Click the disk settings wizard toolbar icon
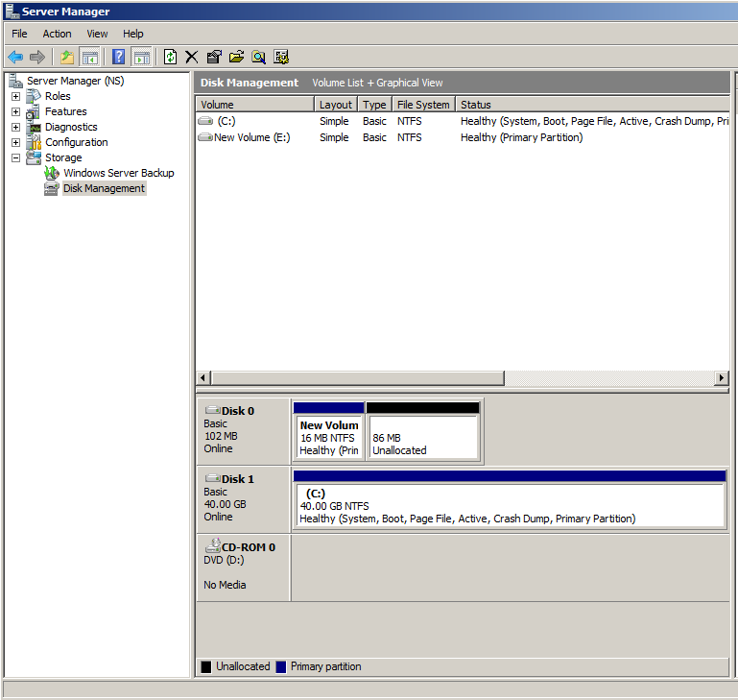The height and width of the screenshot is (700, 738). (x=281, y=57)
